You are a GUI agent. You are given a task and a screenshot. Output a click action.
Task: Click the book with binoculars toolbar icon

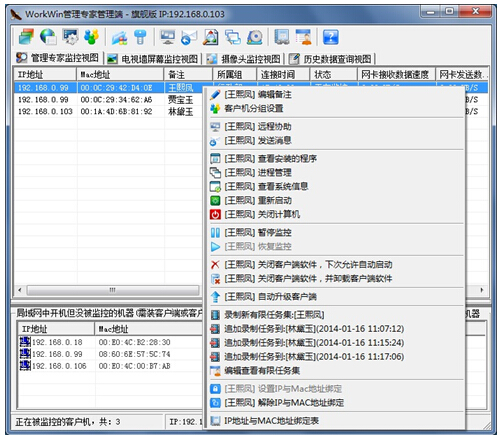282,37
